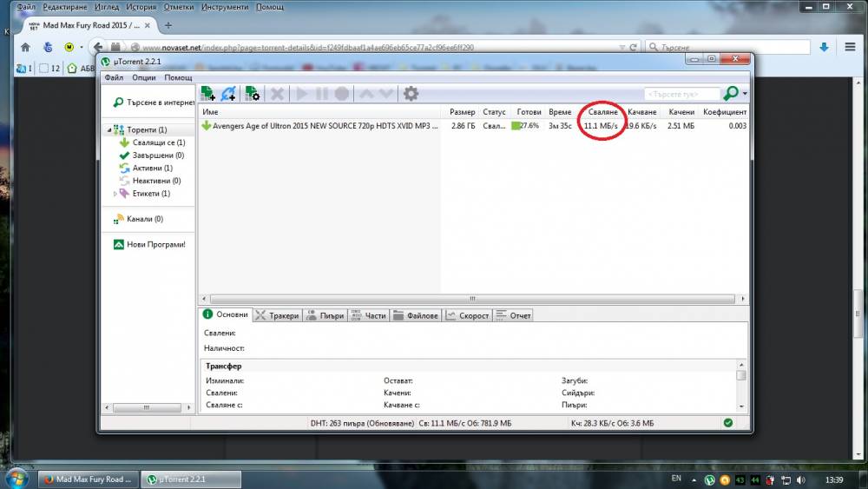Click the Add Torrent toolbar icon
The image size is (868, 489).
click(x=207, y=94)
